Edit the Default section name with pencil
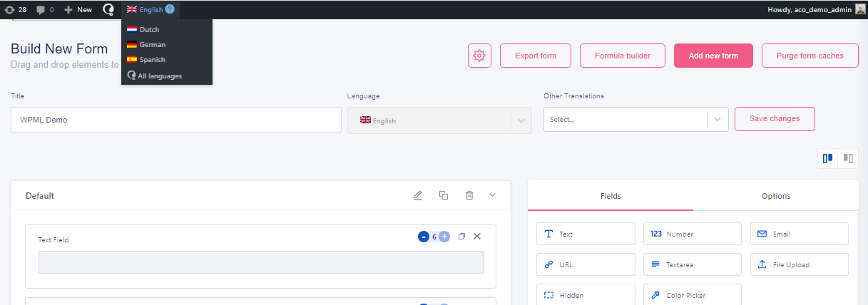868x305 pixels. 418,195
